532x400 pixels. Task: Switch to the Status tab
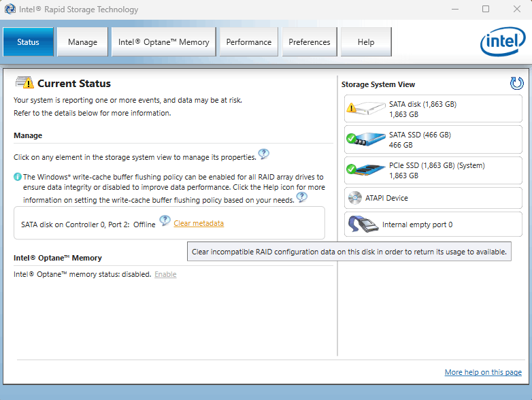click(28, 41)
